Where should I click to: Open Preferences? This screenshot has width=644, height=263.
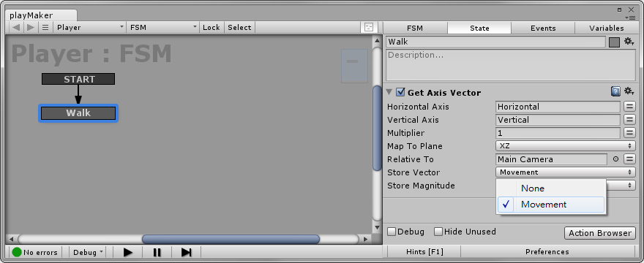click(547, 252)
